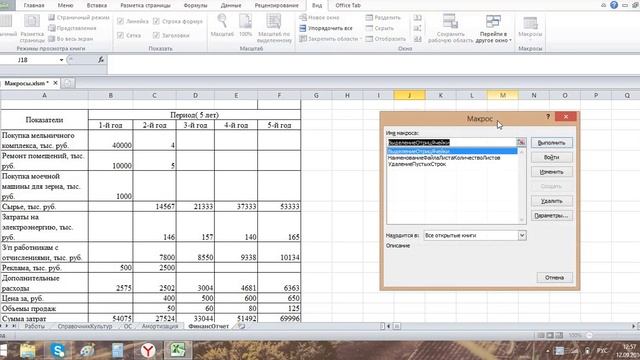Open the Рецензирование ribbon tab
The image size is (640, 360).
[276, 5]
